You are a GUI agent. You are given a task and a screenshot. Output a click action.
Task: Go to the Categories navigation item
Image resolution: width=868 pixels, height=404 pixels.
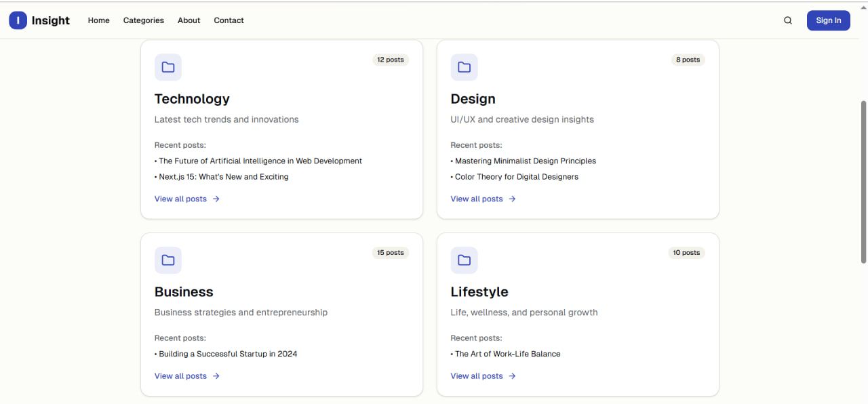144,20
